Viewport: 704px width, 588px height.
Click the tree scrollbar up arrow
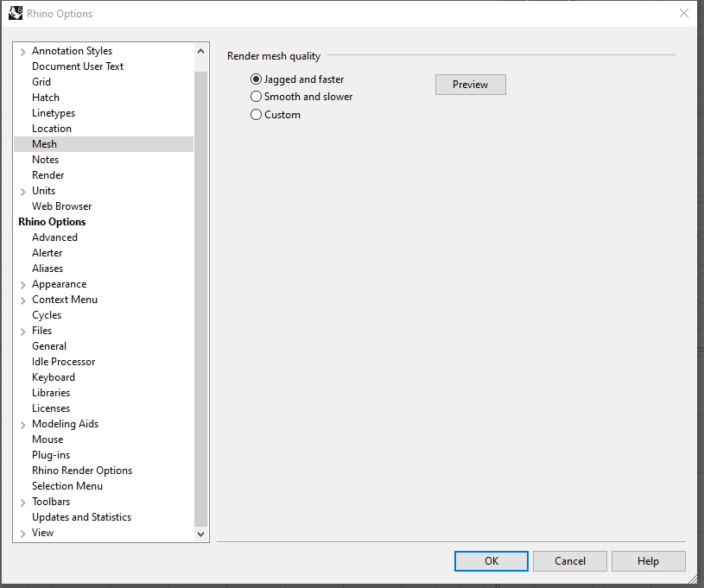tap(200, 51)
